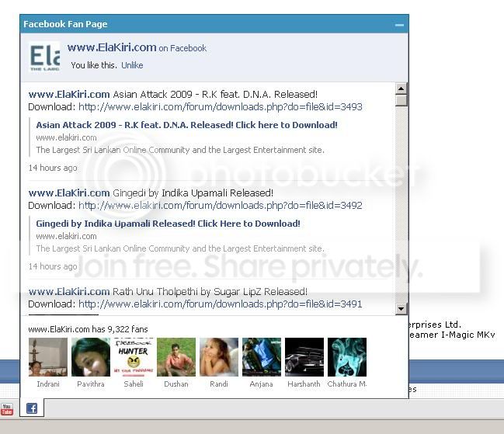This screenshot has width=504, height=434.
Task: Open download link ending id=3492
Action: pos(221,205)
